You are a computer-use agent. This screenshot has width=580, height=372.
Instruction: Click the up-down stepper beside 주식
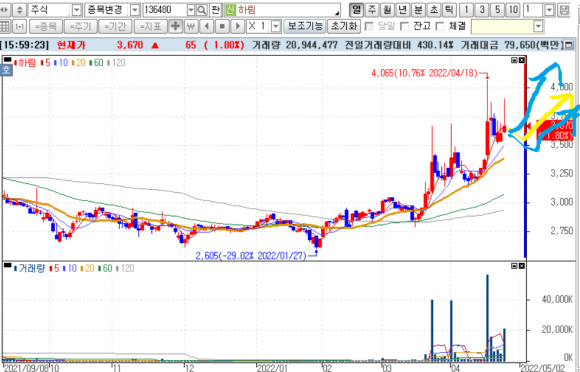(20, 10)
